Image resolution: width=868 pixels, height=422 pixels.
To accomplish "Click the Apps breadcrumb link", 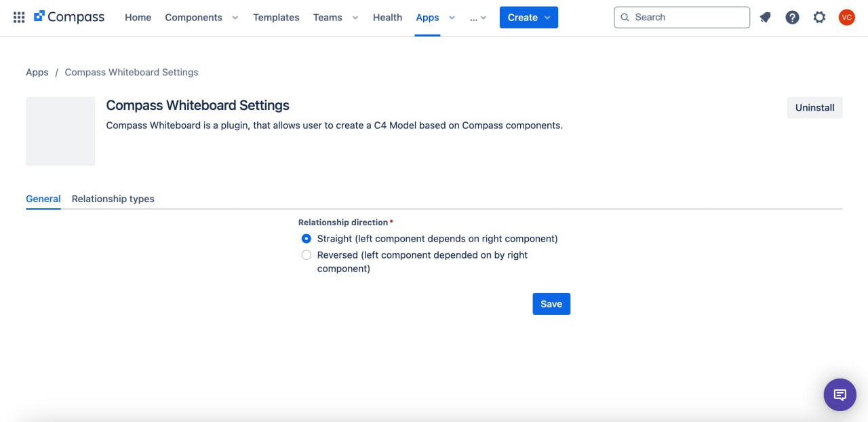I will coord(37,72).
